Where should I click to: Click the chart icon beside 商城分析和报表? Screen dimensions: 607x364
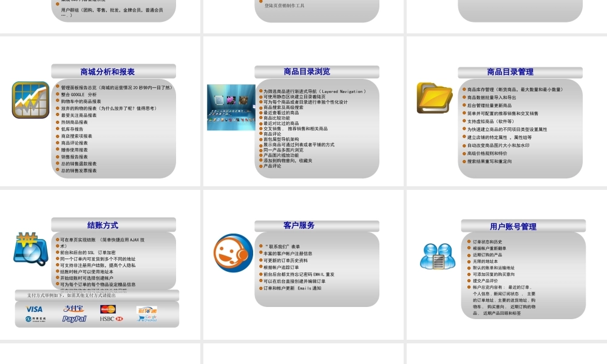tap(30, 100)
